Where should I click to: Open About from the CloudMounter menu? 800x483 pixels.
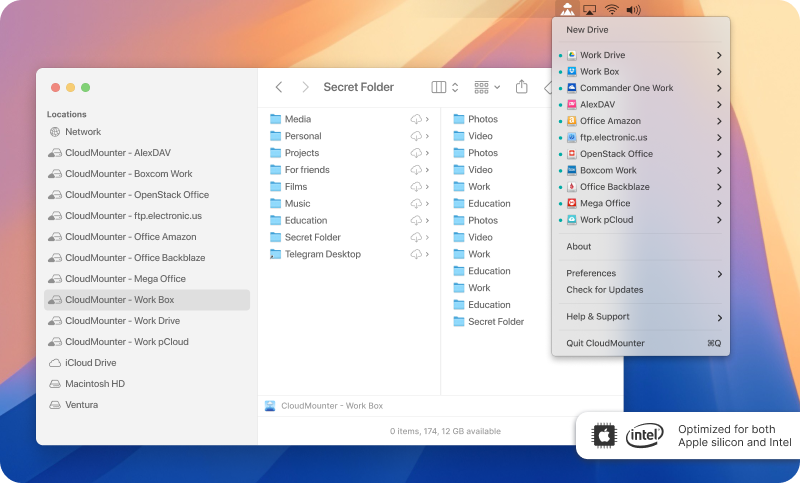(x=578, y=246)
